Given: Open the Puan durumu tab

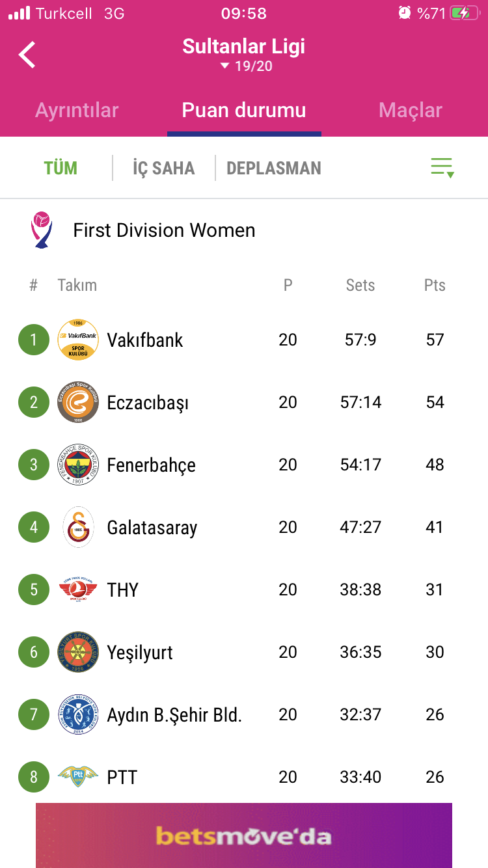Looking at the screenshot, I should (244, 110).
